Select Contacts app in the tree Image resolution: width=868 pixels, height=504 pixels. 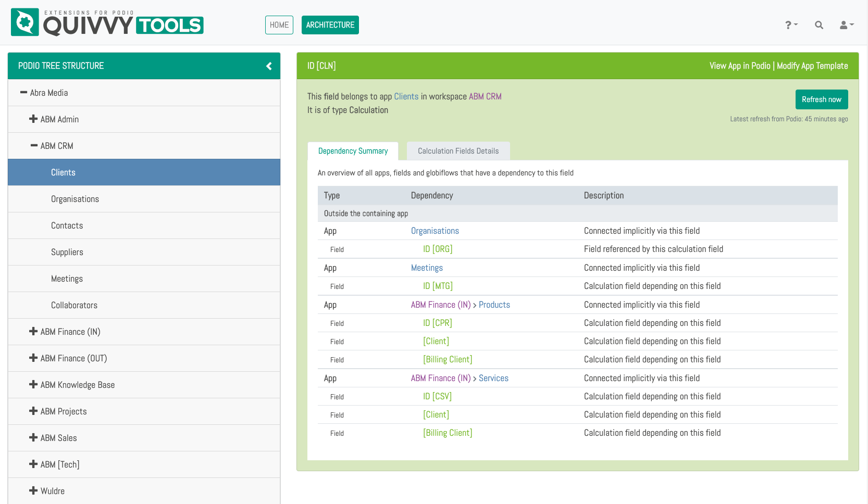click(144, 225)
